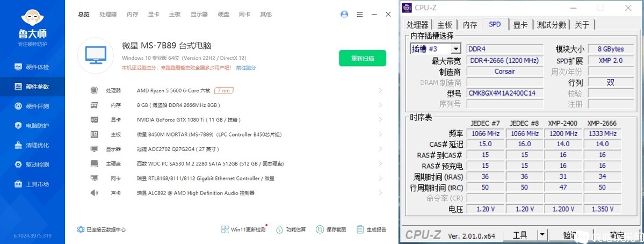Expand the 海盗船 DDR4 memory row chevron

point(380,105)
